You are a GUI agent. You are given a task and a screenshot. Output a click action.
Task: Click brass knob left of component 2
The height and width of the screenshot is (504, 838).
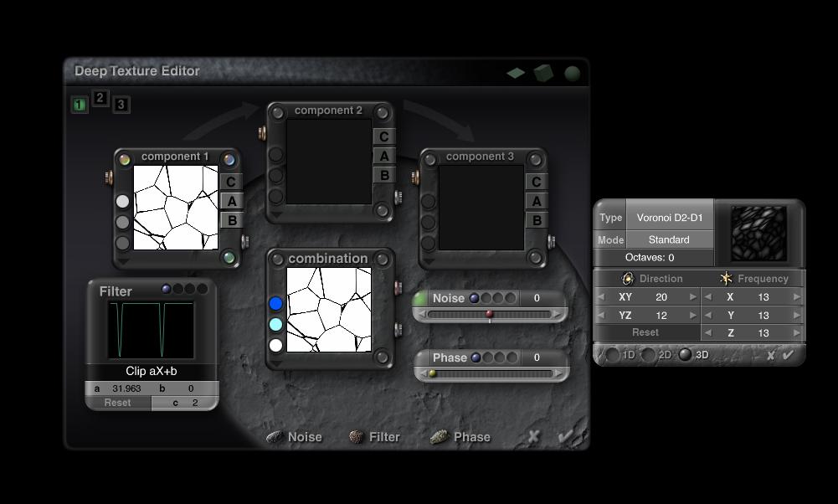pos(262,132)
